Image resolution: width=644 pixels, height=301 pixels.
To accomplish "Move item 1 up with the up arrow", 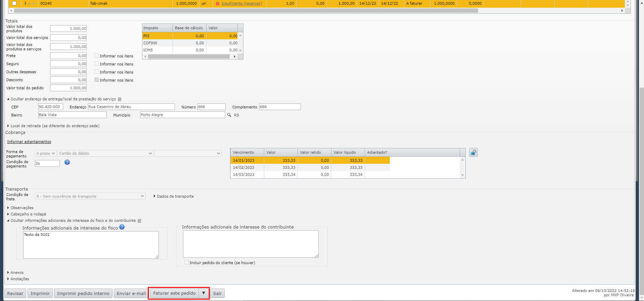I will tap(29, 4).
